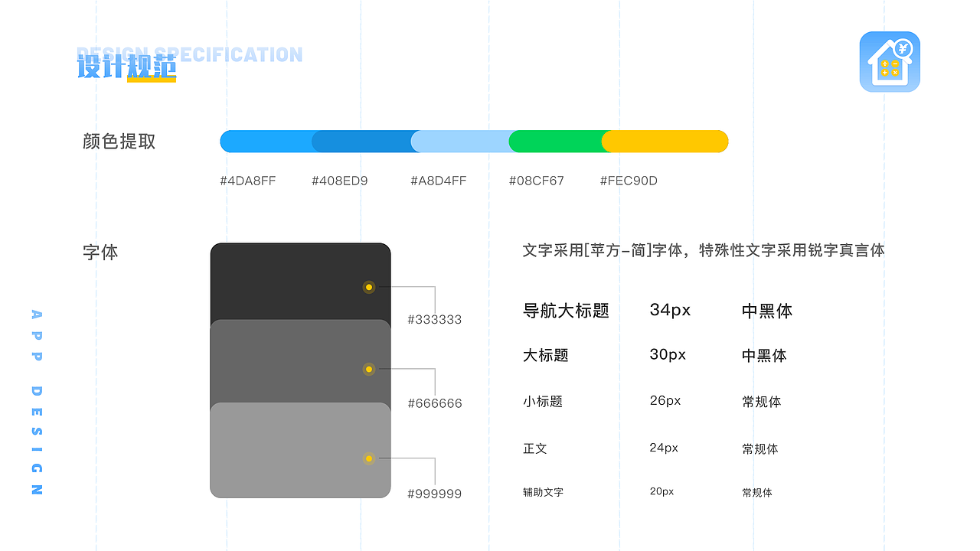The image size is (980, 551).
Task: Expand the 导航大标题 specification row
Action: pos(565,311)
